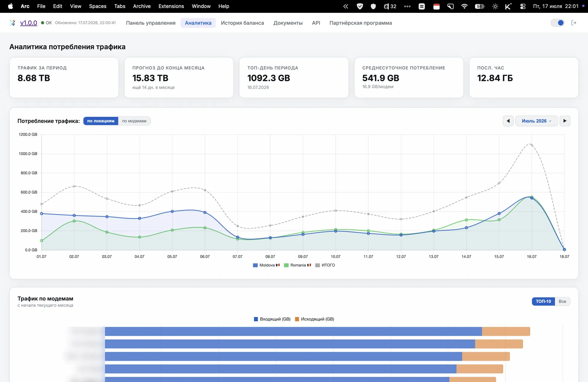Show all modems with Все option
588x382 pixels.
pyautogui.click(x=562, y=301)
